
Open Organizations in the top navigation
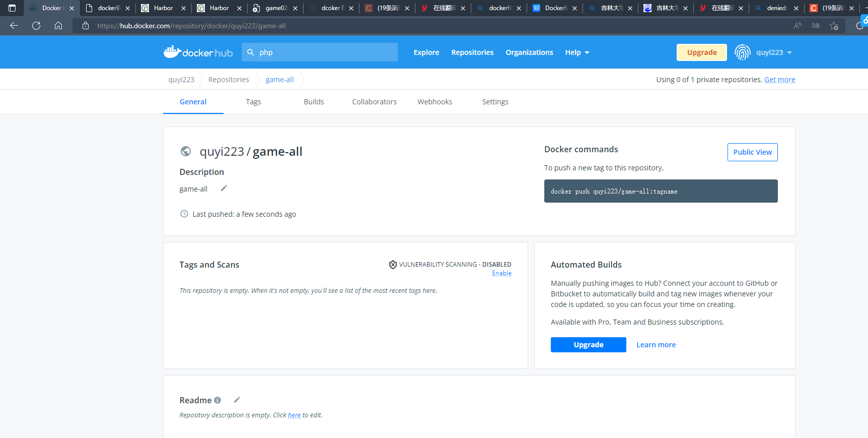coord(529,52)
